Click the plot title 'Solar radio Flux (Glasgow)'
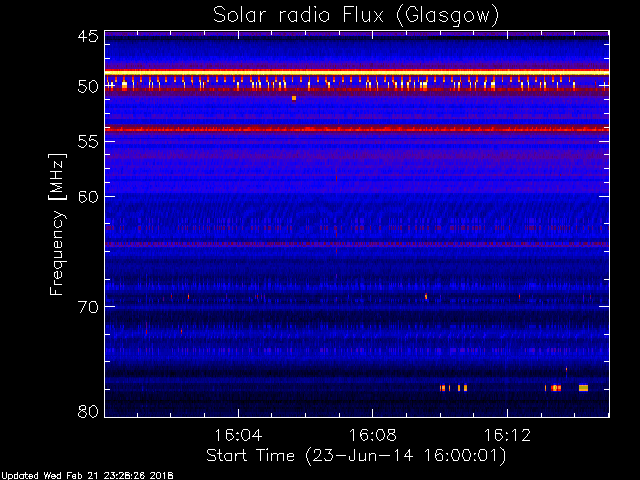This screenshot has width=640, height=480. [x=356, y=16]
